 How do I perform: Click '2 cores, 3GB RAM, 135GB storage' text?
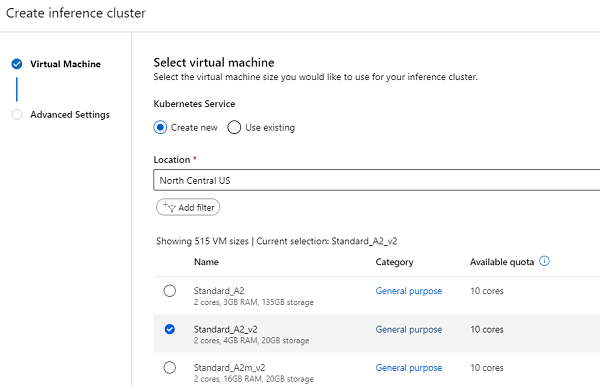(253, 302)
